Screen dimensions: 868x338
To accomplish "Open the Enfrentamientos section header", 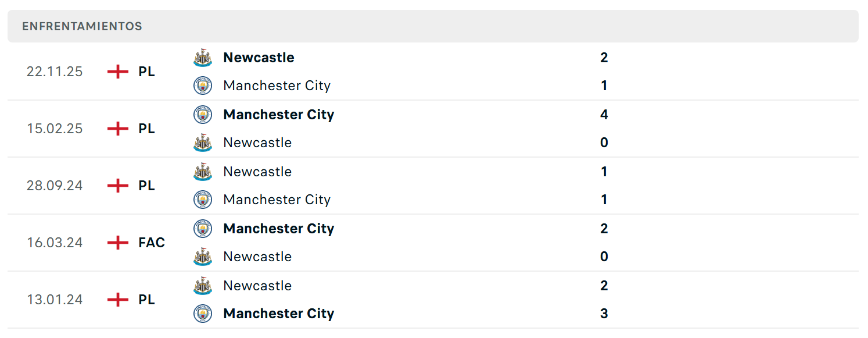I will pos(433,26).
